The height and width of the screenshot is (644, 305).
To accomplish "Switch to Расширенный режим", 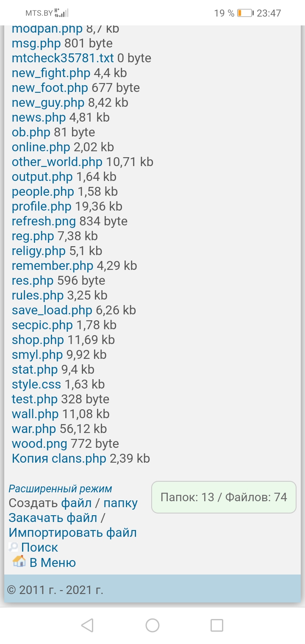I will coord(60,489).
